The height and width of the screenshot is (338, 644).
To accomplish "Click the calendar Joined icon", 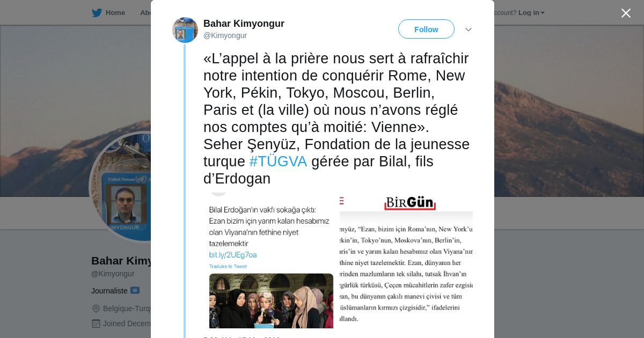I will pos(96,324).
